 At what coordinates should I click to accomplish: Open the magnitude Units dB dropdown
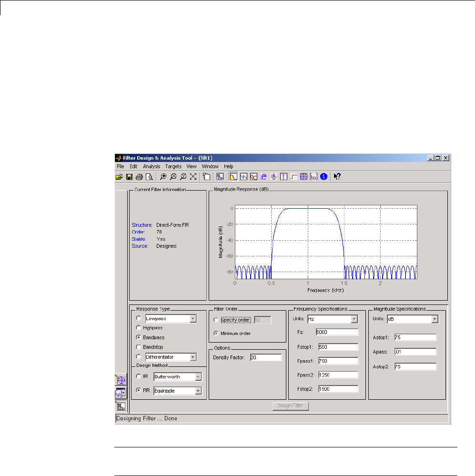[x=435, y=319]
